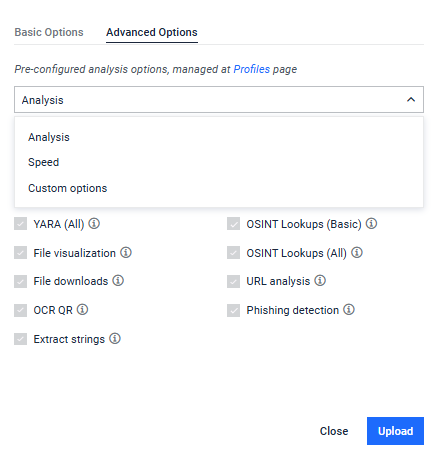Toggle the YARA (All) checkbox
Screen dimensions: 434x454
[x=20, y=224]
